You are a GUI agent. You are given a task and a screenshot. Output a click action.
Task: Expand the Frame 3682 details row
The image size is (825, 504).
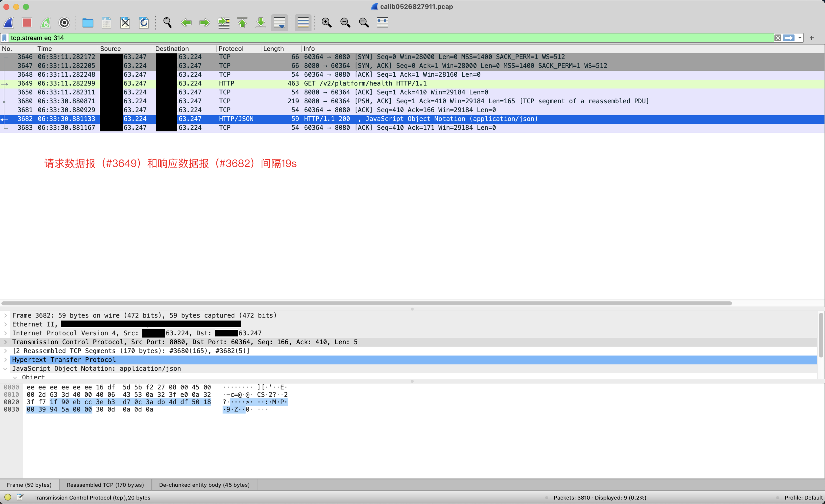pos(5,315)
